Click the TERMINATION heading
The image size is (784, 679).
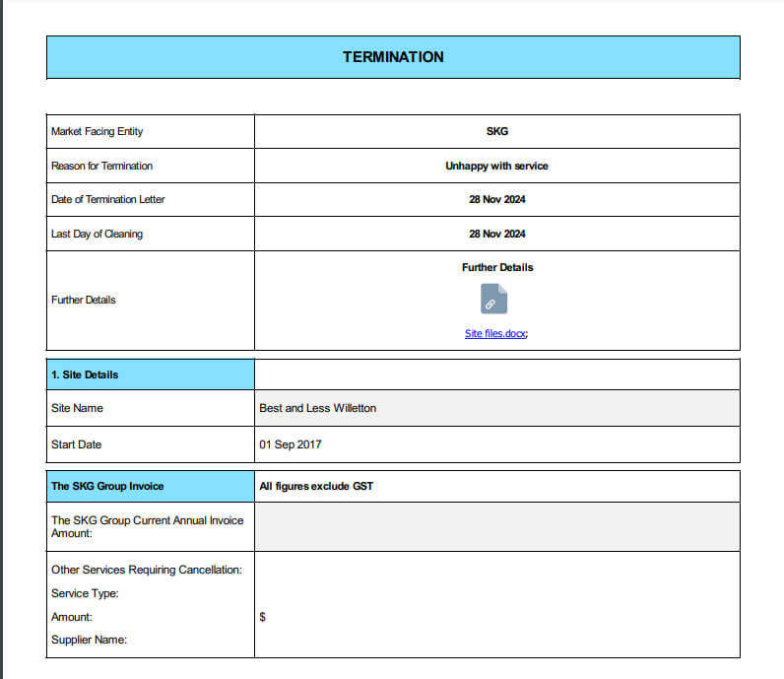[x=393, y=57]
